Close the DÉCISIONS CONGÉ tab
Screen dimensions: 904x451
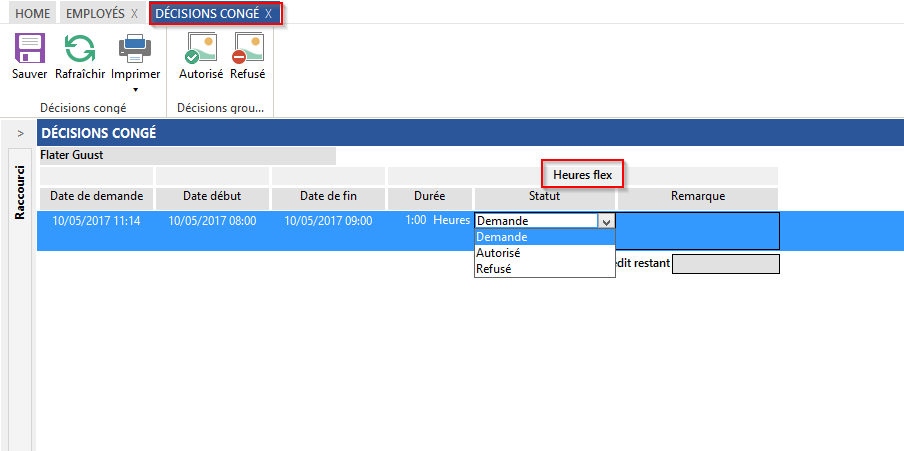pyautogui.click(x=268, y=13)
